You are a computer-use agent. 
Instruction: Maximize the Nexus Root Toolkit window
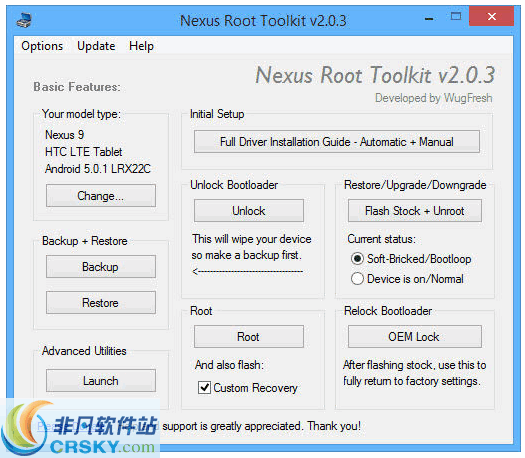pyautogui.click(x=456, y=16)
